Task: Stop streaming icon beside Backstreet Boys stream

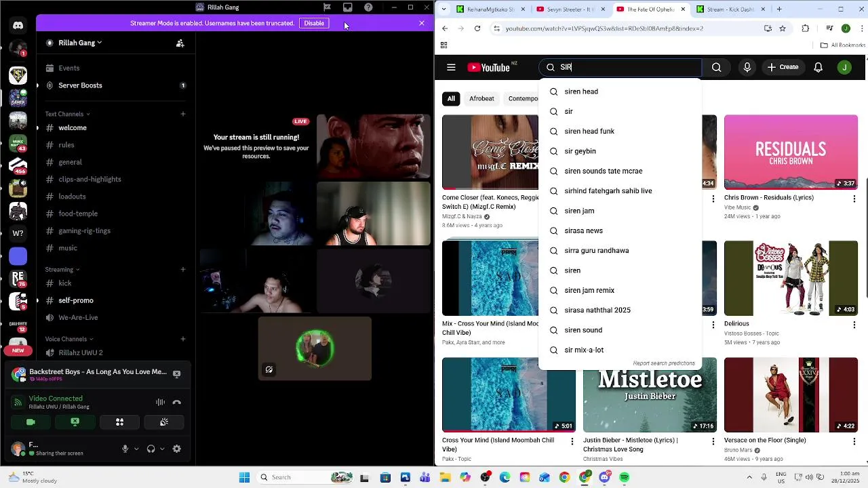Action: (177, 373)
